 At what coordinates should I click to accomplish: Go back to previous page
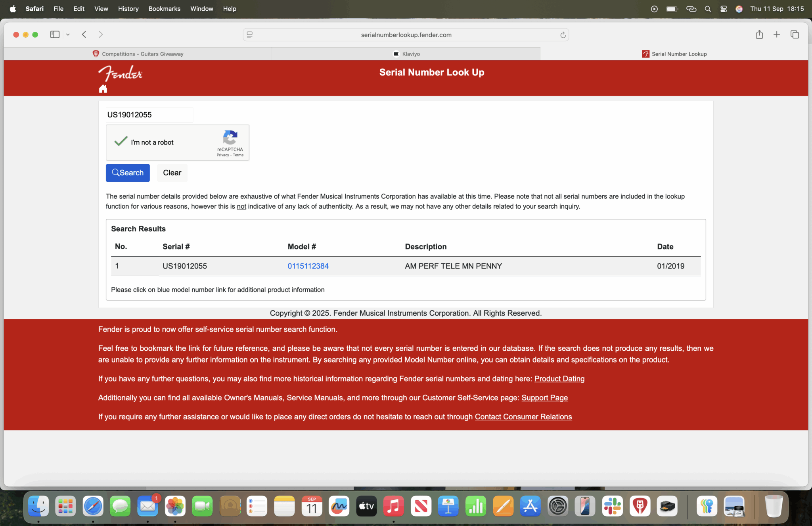[84, 35]
